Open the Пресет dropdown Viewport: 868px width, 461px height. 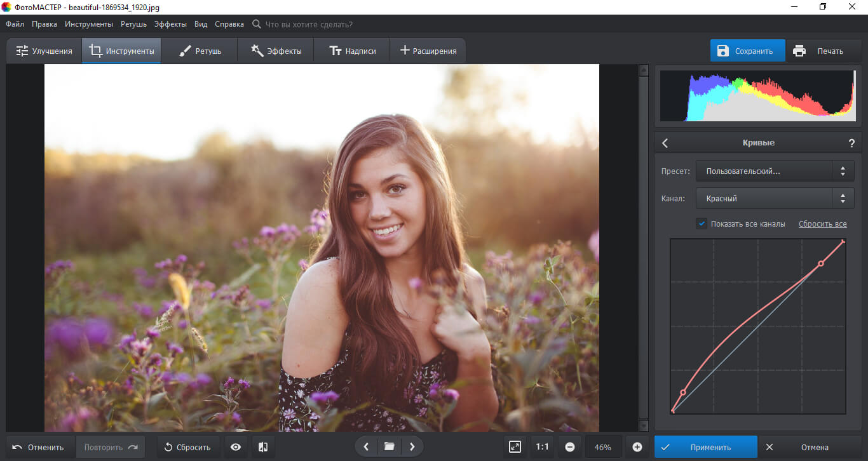(775, 171)
